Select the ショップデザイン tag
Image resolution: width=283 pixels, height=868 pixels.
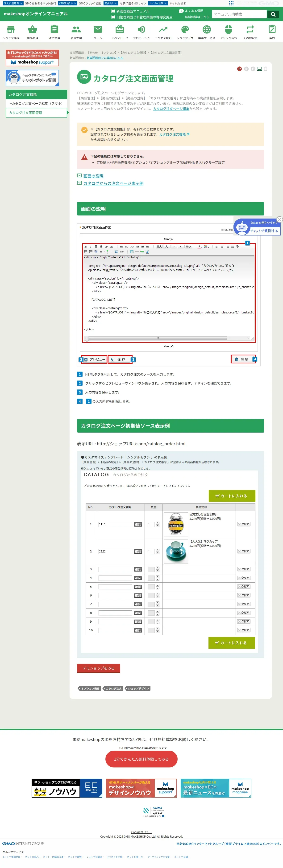pos(138,688)
